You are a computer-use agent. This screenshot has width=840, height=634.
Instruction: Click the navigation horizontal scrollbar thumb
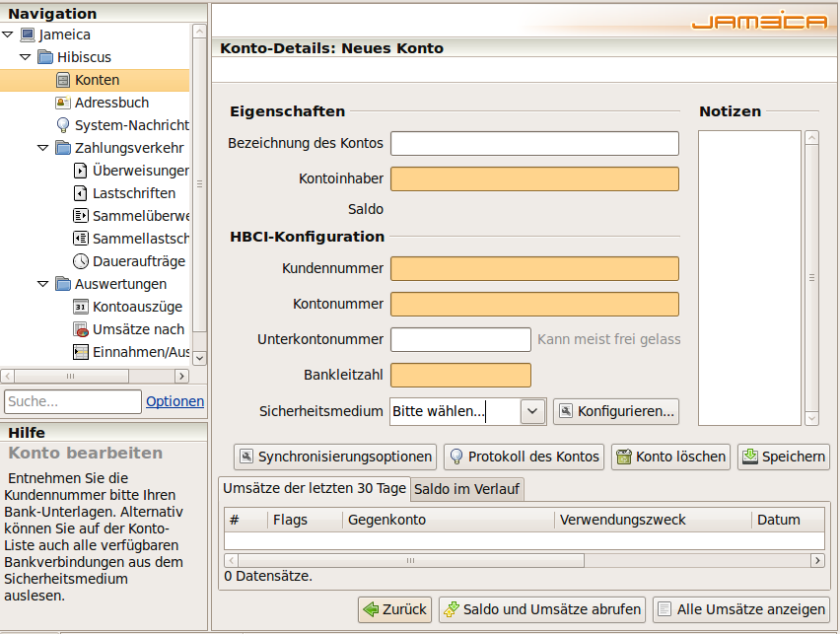point(71,377)
